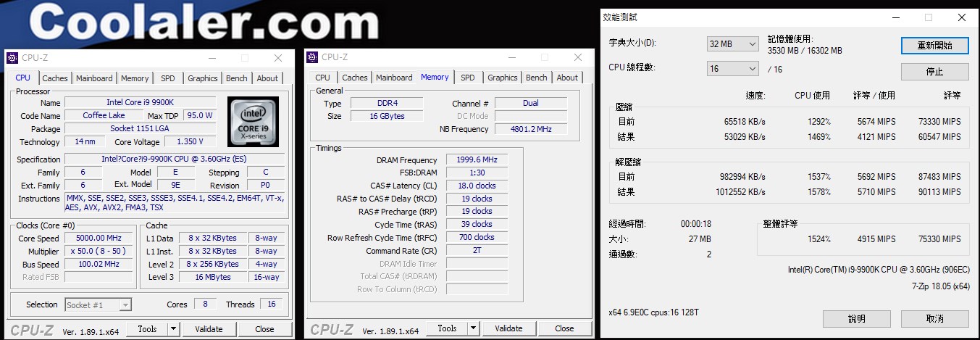Click the second CPU-Z window title icon
The width and height of the screenshot is (980, 340).
[313, 57]
